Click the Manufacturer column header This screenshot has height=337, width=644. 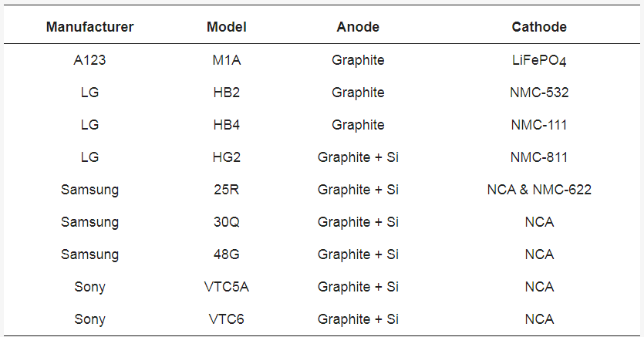point(89,27)
